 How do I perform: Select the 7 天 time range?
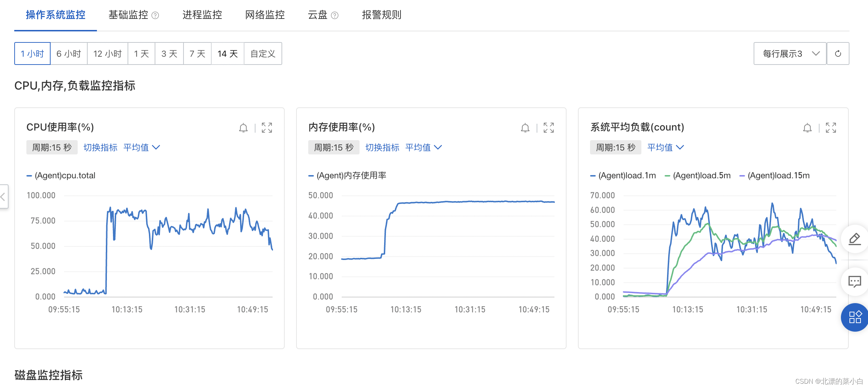coord(197,53)
